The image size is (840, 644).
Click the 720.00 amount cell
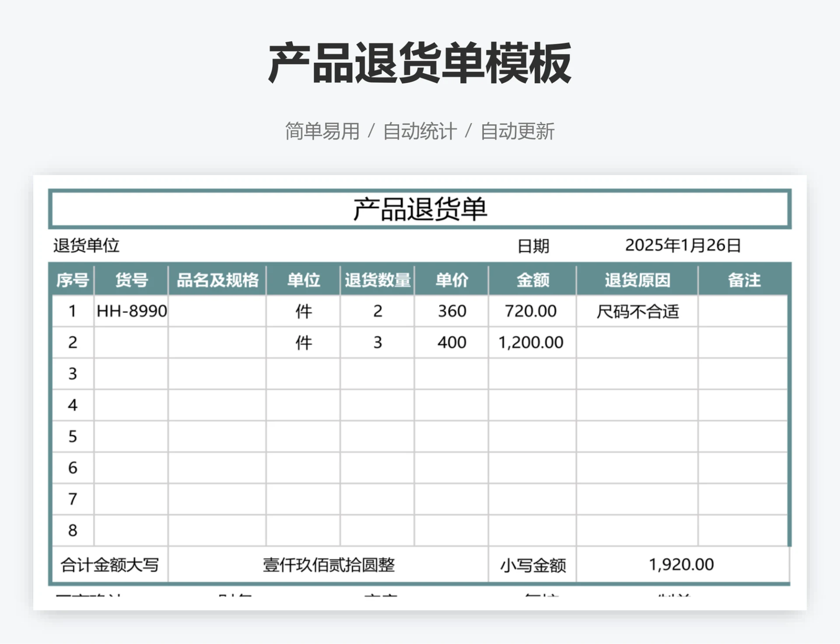coord(531,311)
